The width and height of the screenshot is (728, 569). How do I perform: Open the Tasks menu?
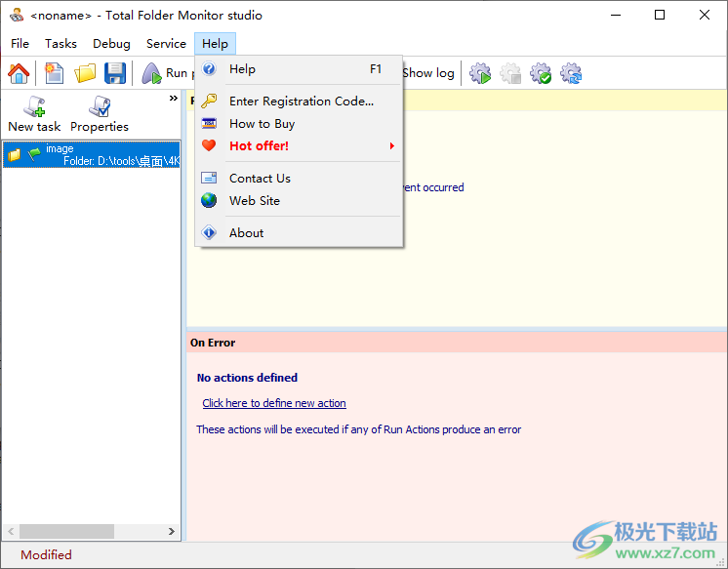(61, 44)
